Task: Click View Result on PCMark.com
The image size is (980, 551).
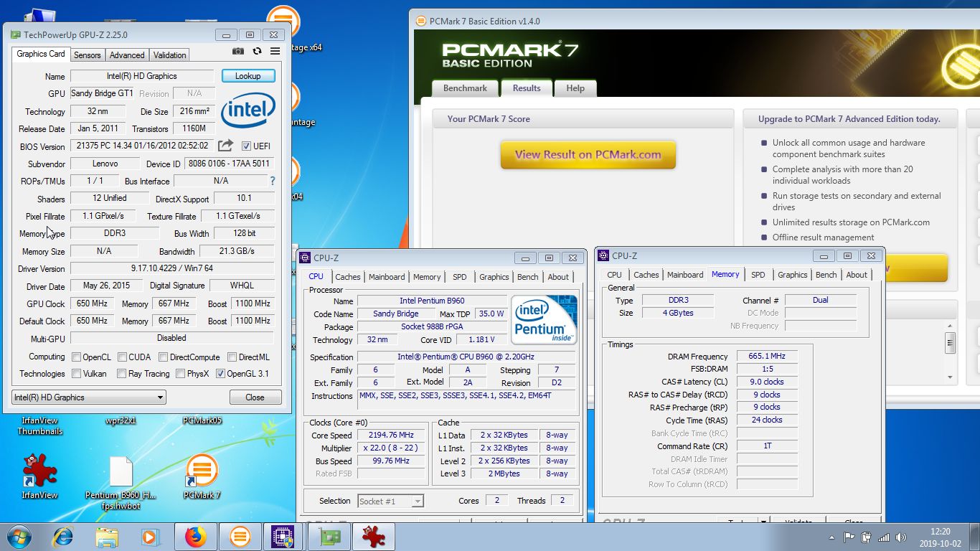Action: (x=588, y=154)
